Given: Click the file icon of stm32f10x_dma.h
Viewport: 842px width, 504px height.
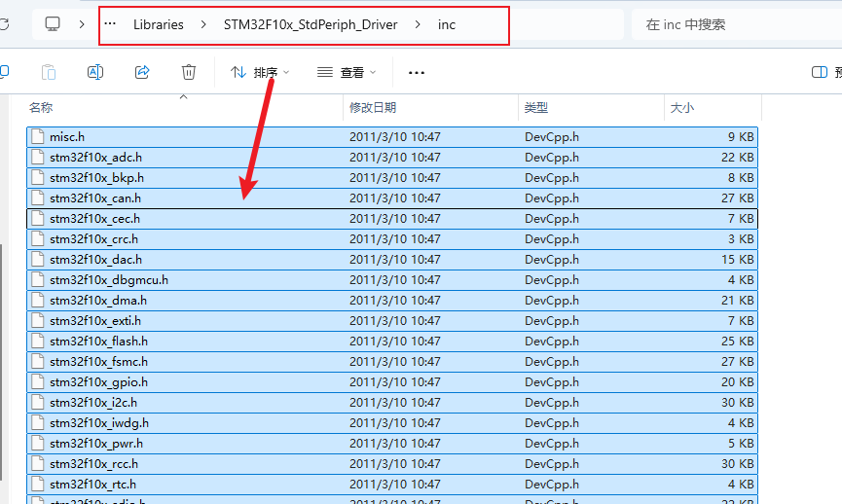Looking at the screenshot, I should click(x=38, y=300).
